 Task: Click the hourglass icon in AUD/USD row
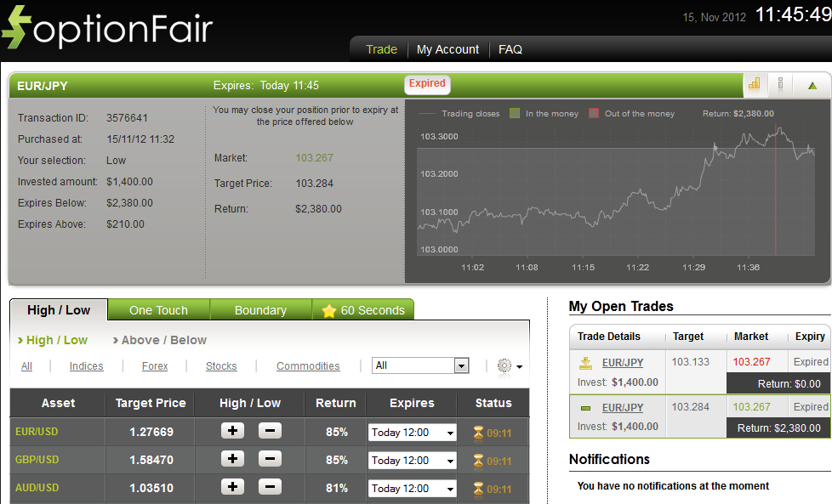tap(478, 488)
